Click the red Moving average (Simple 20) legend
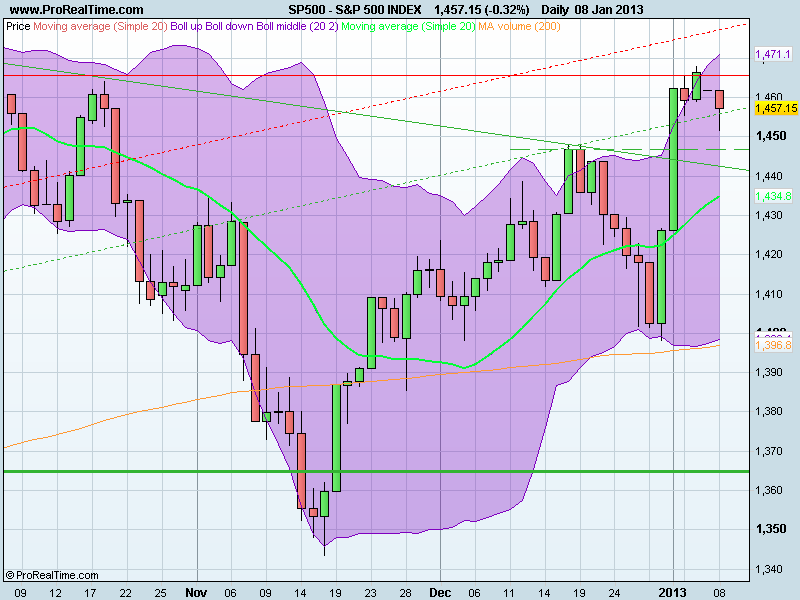The height and width of the screenshot is (600, 800). click(100, 26)
